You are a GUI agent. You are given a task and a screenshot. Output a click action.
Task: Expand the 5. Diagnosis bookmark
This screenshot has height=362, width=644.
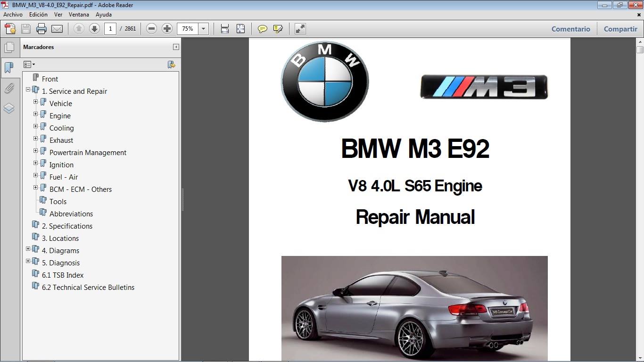28,261
